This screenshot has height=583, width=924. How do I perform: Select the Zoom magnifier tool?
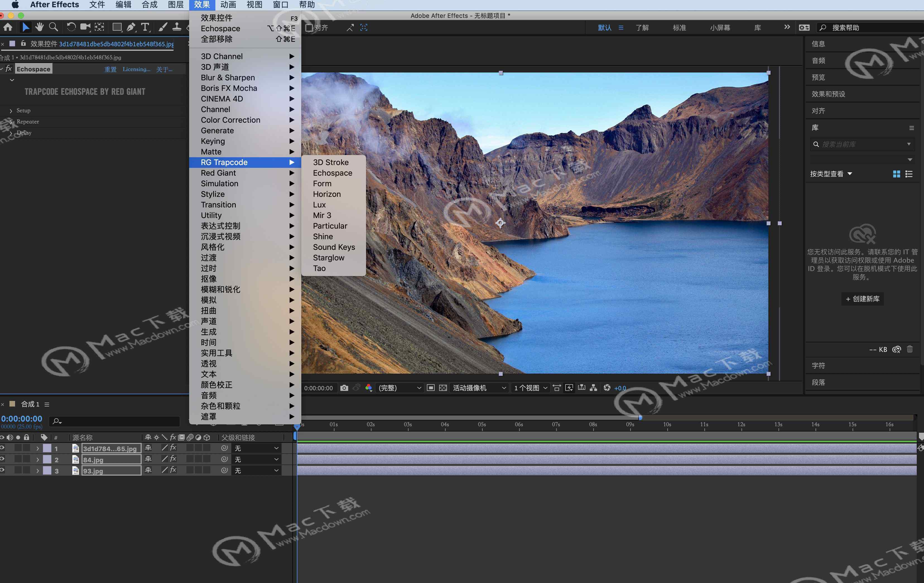[54, 27]
